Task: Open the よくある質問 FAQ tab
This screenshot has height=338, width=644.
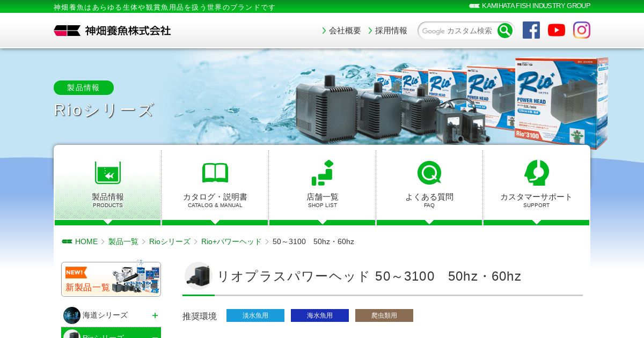Action: [429, 187]
